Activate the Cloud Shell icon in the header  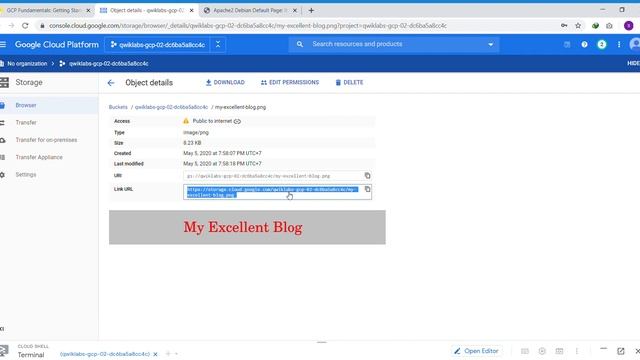[x=567, y=44]
